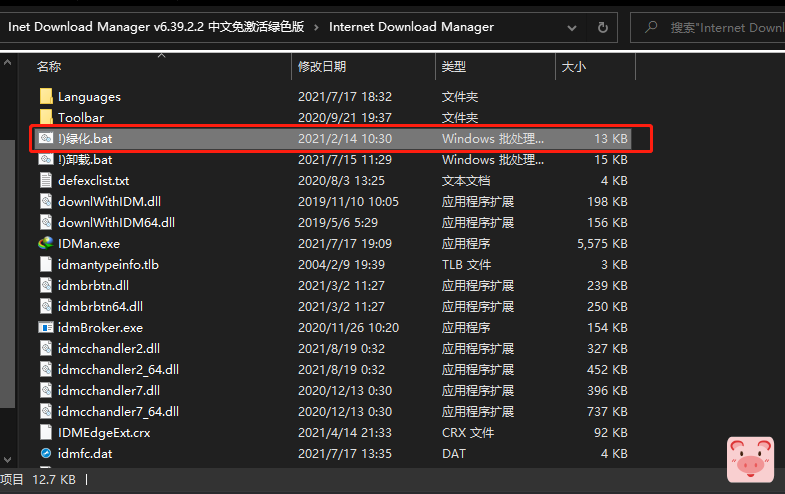Select the file name downlWithIDM64.dll

pyautogui.click(x=116, y=223)
